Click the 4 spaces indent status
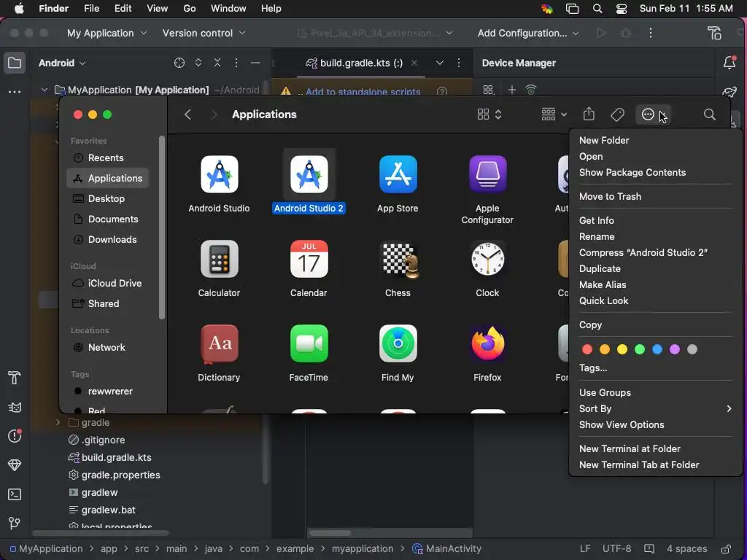The width and height of the screenshot is (747, 560). (687, 548)
